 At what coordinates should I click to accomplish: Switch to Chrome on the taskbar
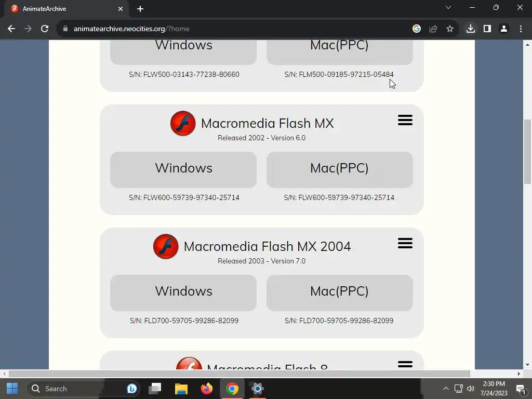232,389
